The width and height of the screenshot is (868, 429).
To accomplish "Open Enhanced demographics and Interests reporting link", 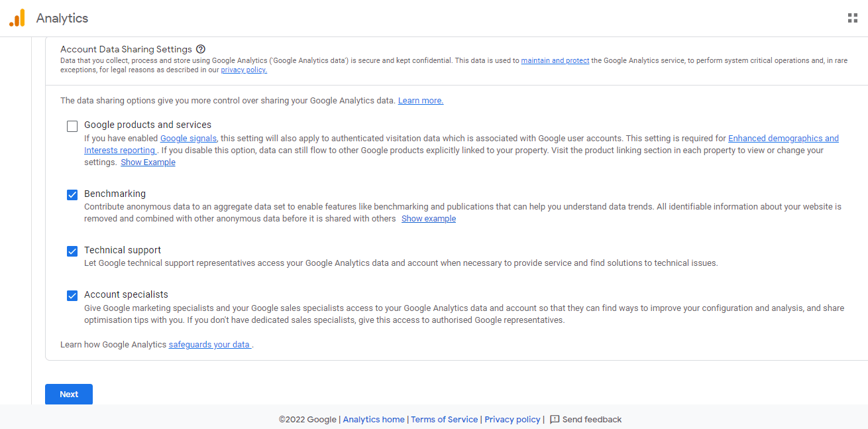I will (x=784, y=138).
